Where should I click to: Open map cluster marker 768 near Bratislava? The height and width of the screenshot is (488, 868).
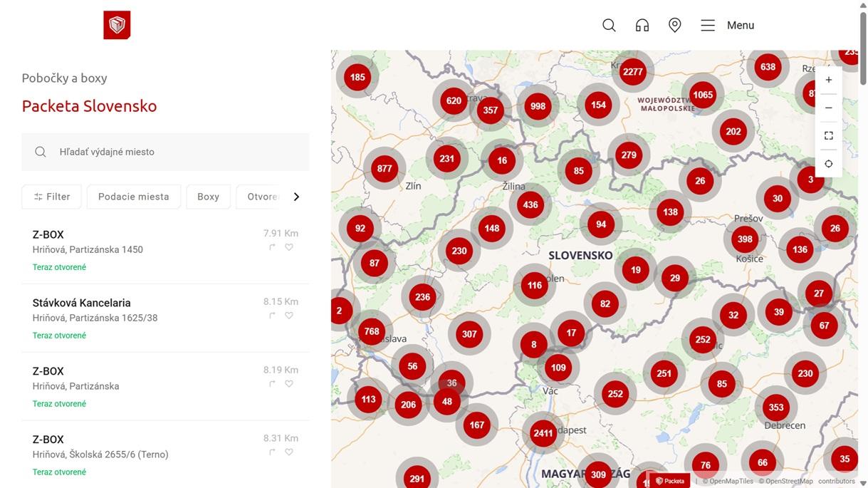(x=372, y=331)
